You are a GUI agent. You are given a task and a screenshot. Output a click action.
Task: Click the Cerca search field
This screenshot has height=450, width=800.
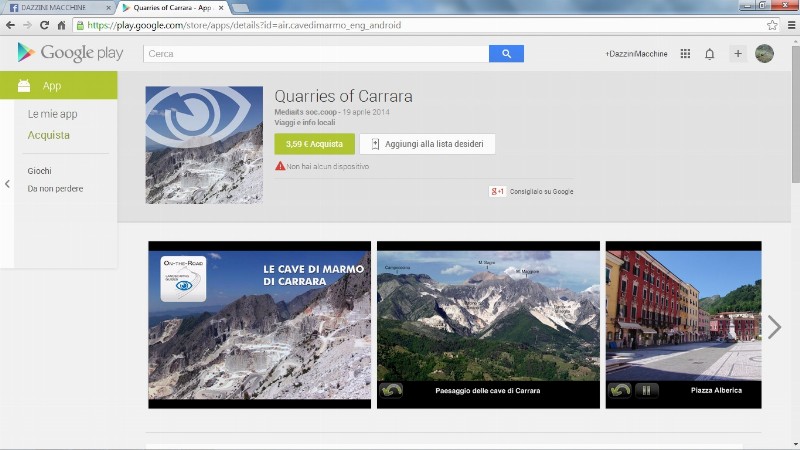316,54
